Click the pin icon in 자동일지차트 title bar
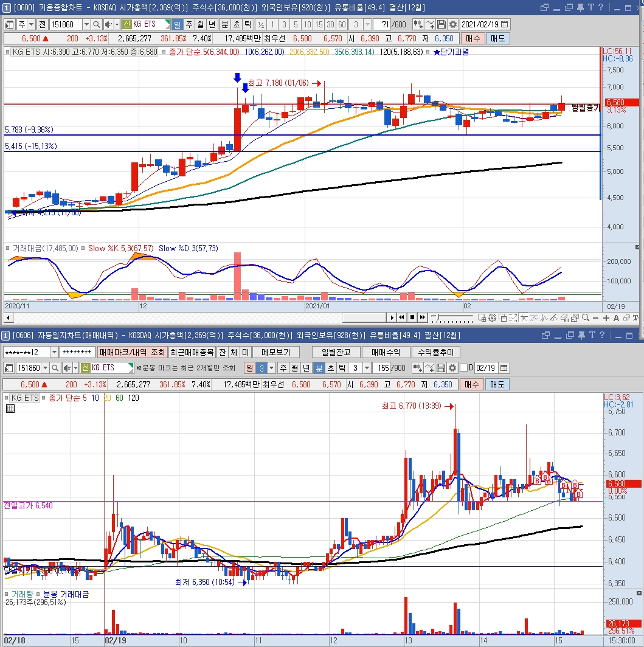The width and height of the screenshot is (644, 647). click(x=581, y=335)
